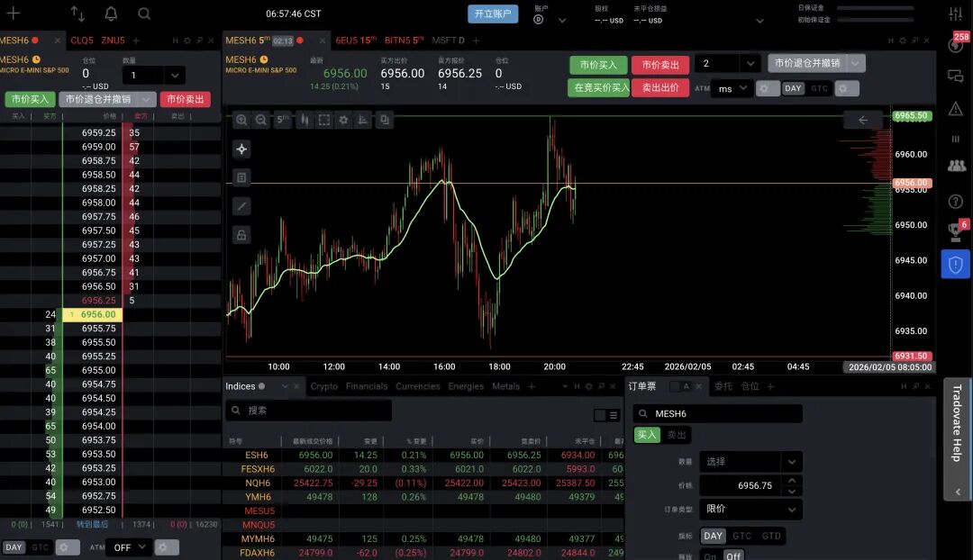Select the line drawing tool on chart
Viewport: 973px width, 560px height.
[241, 206]
